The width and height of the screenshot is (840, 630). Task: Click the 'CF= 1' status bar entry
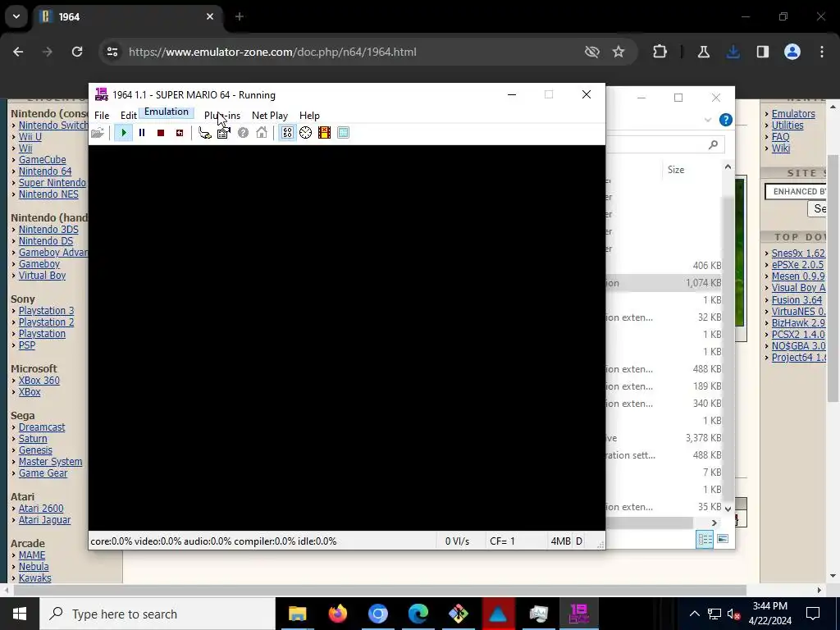tap(502, 541)
